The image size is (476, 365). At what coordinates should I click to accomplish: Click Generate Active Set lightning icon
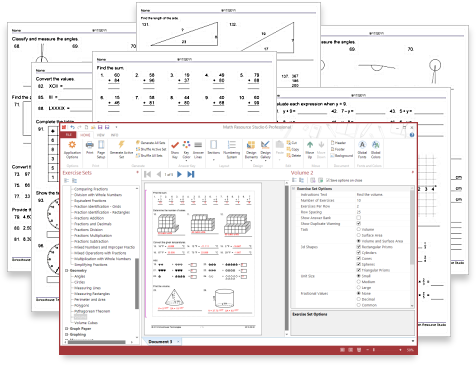pyautogui.click(x=121, y=149)
